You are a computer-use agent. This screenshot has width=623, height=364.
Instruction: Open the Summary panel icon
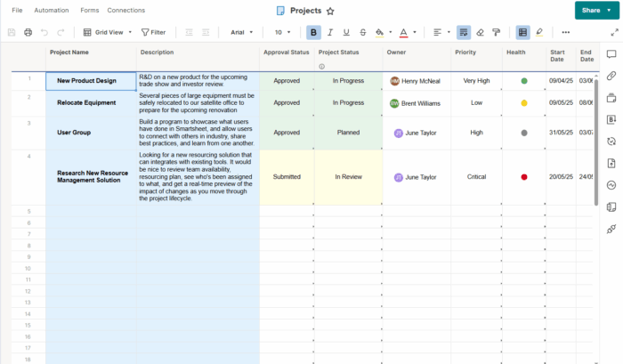point(611,207)
